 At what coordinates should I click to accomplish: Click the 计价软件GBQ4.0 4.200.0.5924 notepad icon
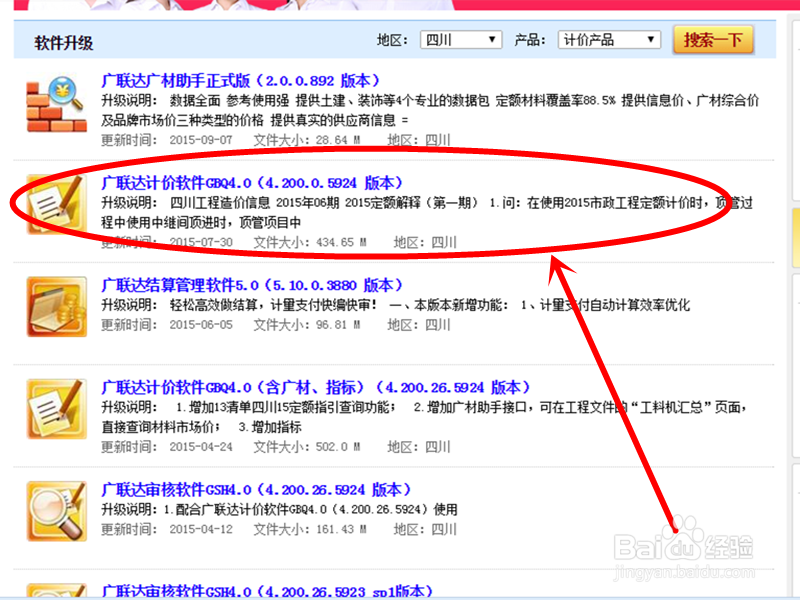click(x=56, y=204)
